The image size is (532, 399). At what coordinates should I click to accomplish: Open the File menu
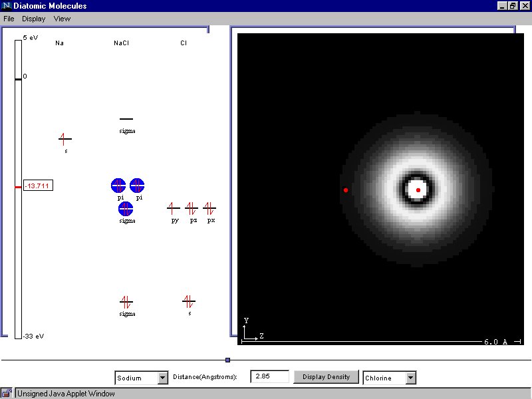(9, 19)
